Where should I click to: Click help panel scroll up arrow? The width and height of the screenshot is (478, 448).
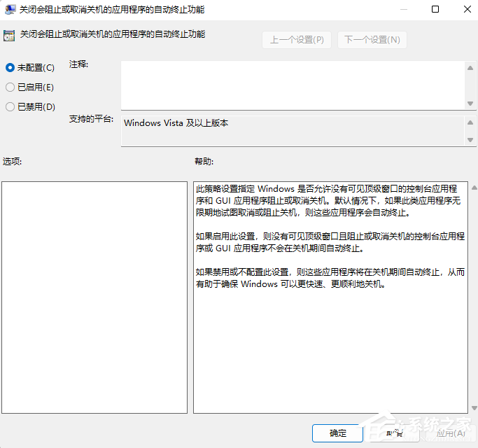[474, 188]
